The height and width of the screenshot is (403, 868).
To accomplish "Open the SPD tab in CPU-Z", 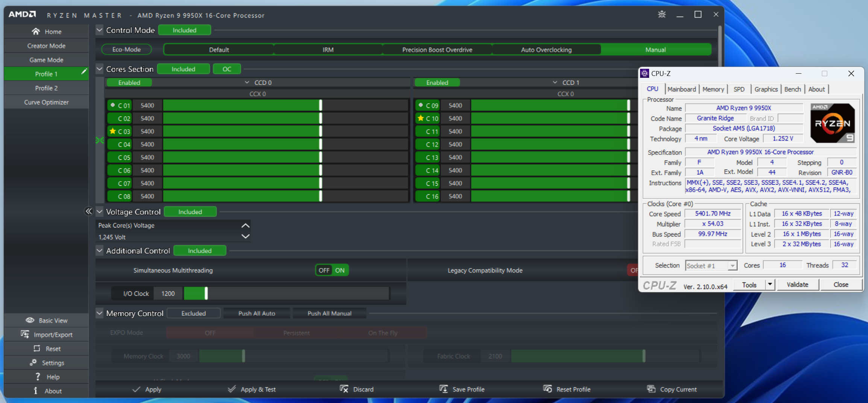I will point(739,89).
